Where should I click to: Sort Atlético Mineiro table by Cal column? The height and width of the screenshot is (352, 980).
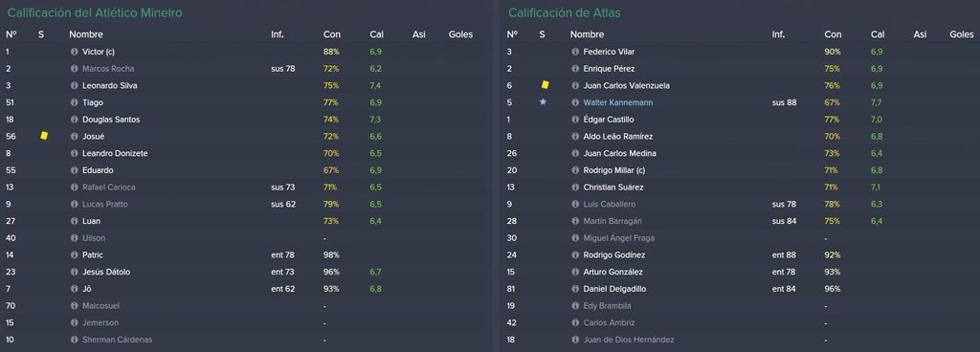point(376,35)
